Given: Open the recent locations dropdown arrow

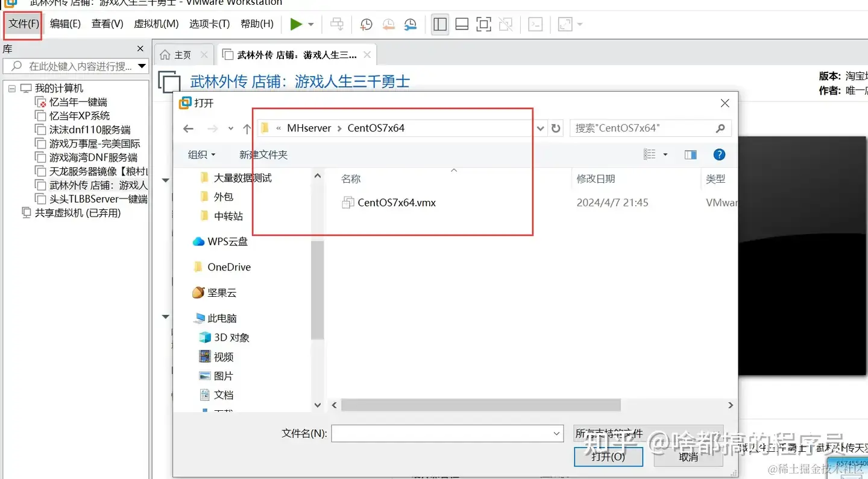Looking at the screenshot, I should click(231, 128).
